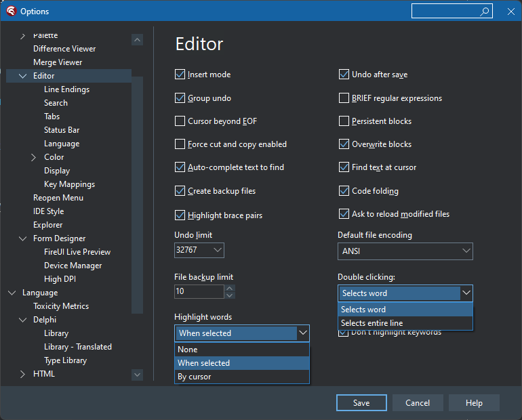This screenshot has height=420, width=522.
Task: Expand the HTML tree node
Action: (22, 374)
